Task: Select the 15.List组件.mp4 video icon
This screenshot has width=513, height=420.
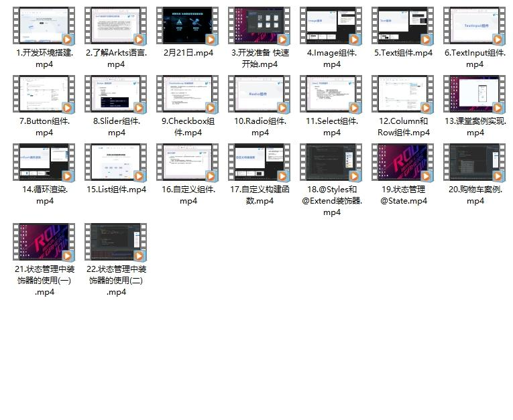Action: tap(116, 163)
